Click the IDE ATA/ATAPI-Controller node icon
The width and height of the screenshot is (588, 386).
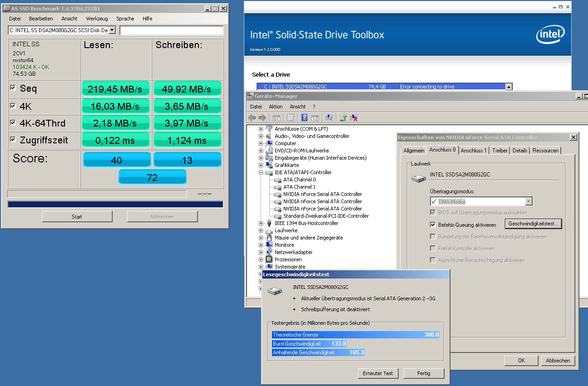269,172
